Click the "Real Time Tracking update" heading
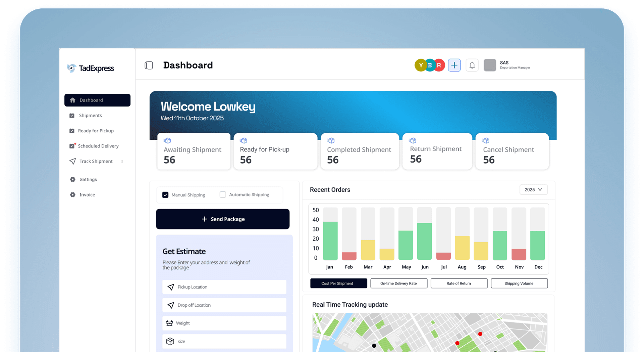The width and height of the screenshot is (644, 352). click(x=350, y=305)
